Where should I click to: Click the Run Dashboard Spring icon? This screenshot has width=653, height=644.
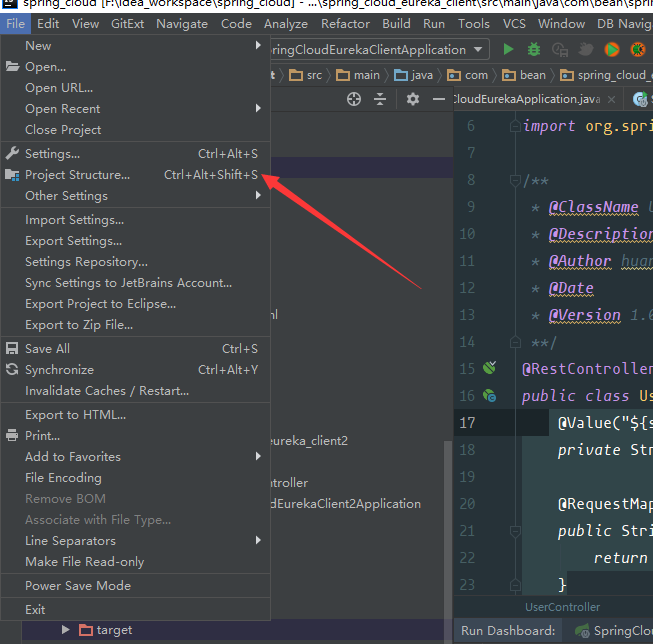(582, 631)
